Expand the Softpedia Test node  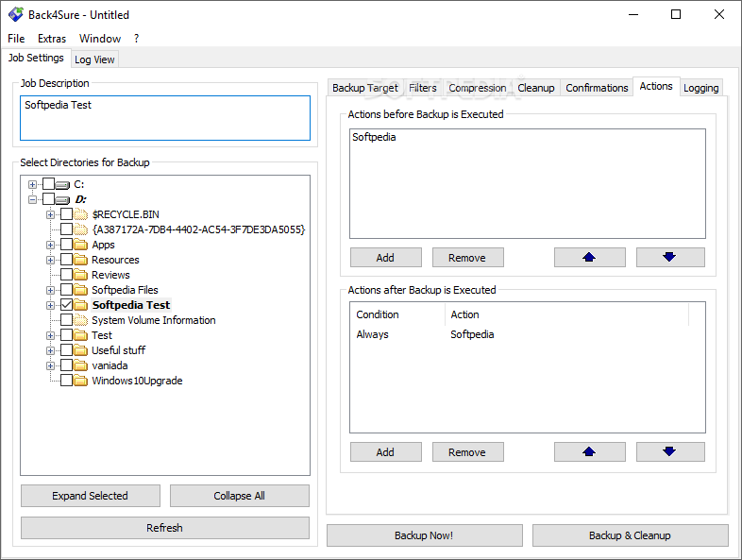coord(50,305)
